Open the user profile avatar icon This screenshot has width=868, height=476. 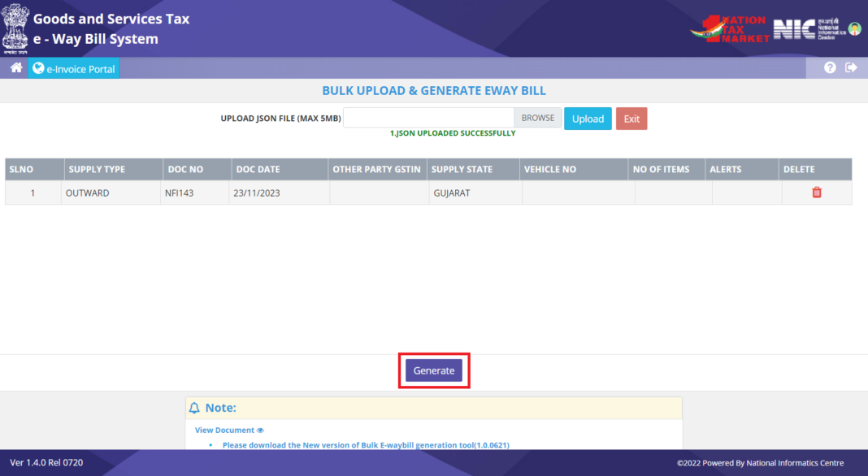(x=854, y=28)
